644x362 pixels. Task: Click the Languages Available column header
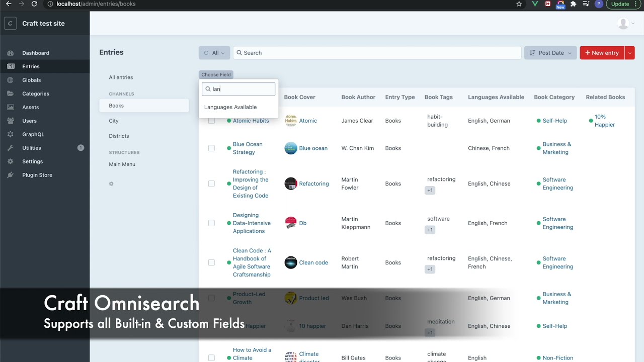pos(496,97)
